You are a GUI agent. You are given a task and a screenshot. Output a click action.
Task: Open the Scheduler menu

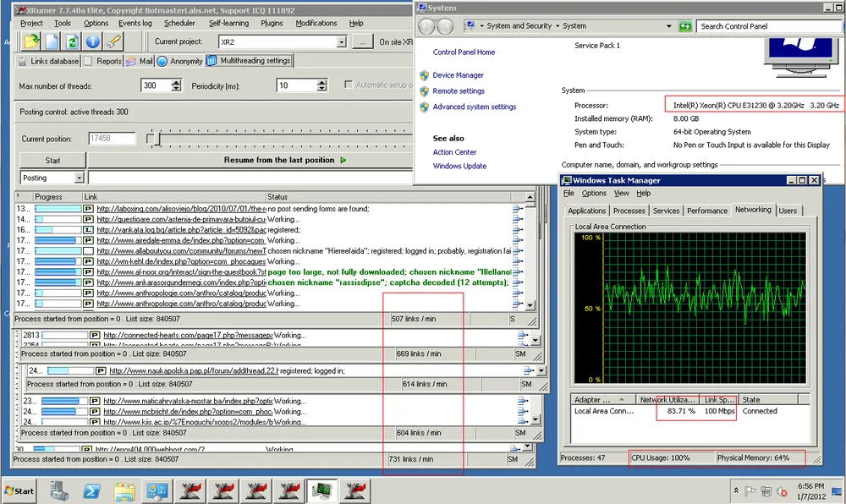(x=179, y=23)
